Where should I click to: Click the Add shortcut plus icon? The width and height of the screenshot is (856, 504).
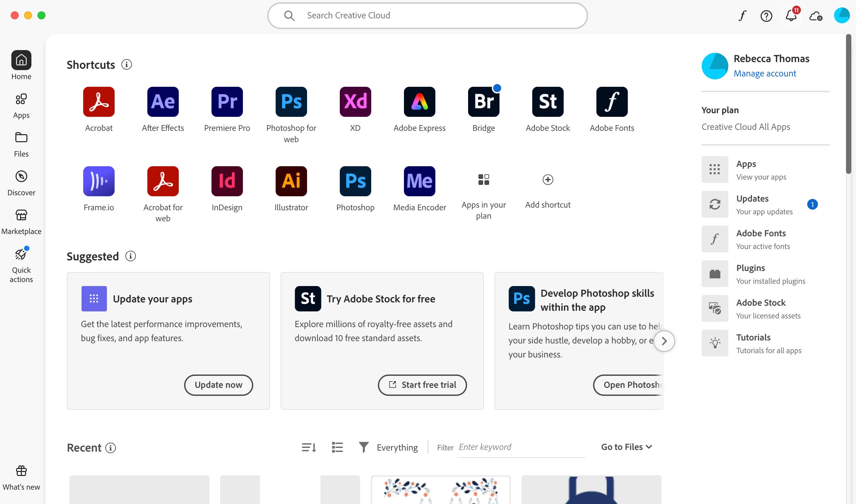coord(548,180)
